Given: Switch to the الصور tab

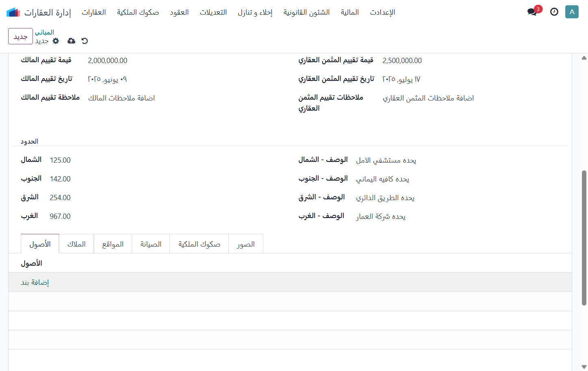Looking at the screenshot, I should 246,244.
